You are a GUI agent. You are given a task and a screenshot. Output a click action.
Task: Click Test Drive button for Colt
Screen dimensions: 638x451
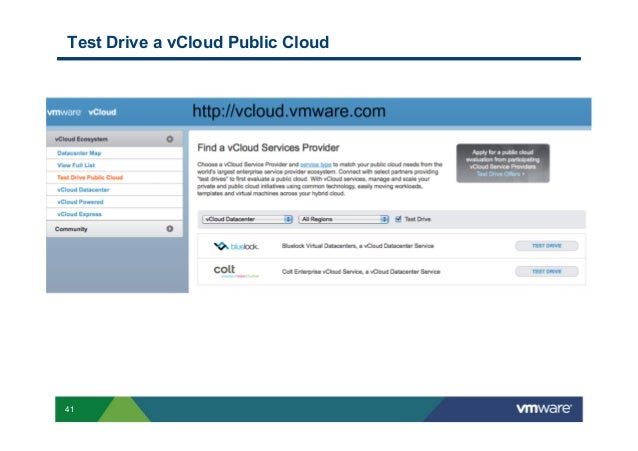coord(546,271)
